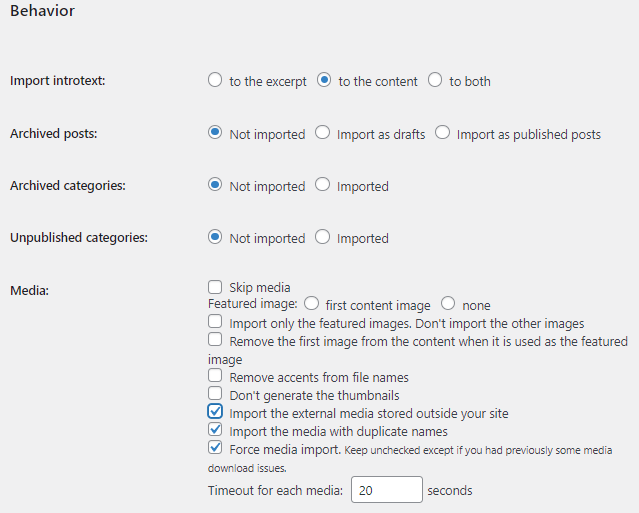Select 'Import as drafts' for archived posts
The image size is (639, 513).
click(322, 132)
